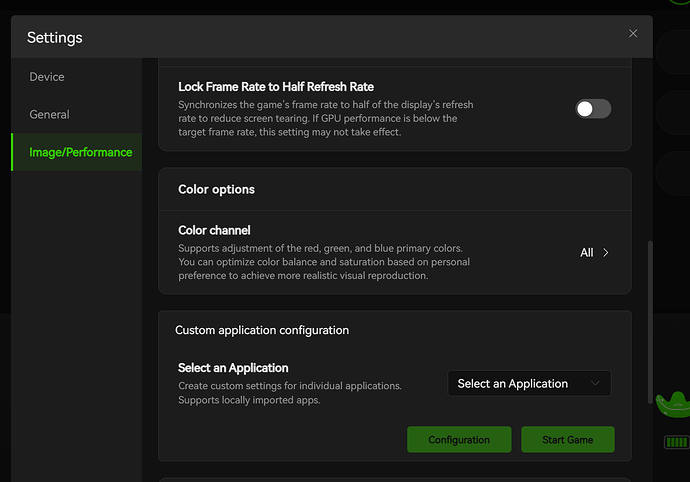Click the 'Color options' section heading
The width and height of the screenshot is (690, 482).
tap(216, 189)
